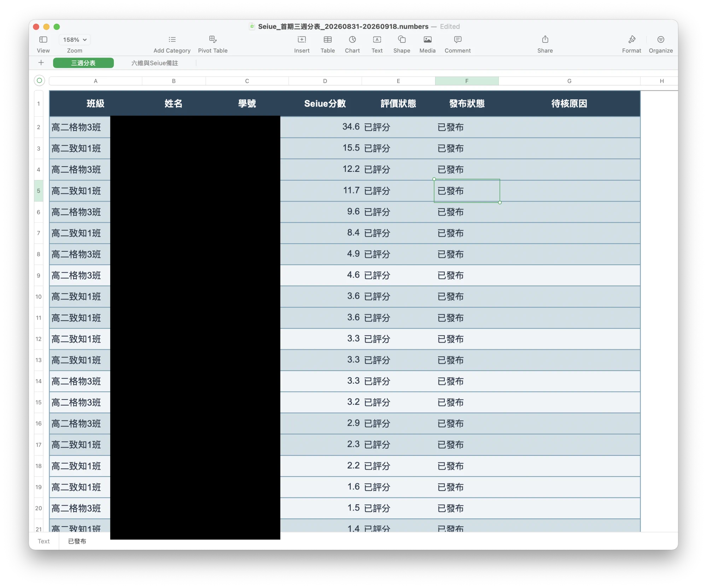Select the score cell 34.6
The width and height of the screenshot is (707, 588).
(x=325, y=127)
